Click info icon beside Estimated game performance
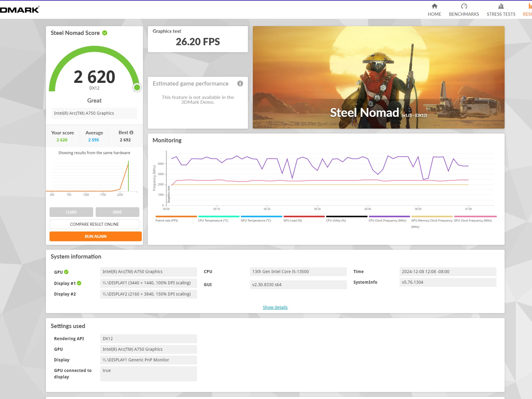The width and height of the screenshot is (532, 399). pos(240,83)
